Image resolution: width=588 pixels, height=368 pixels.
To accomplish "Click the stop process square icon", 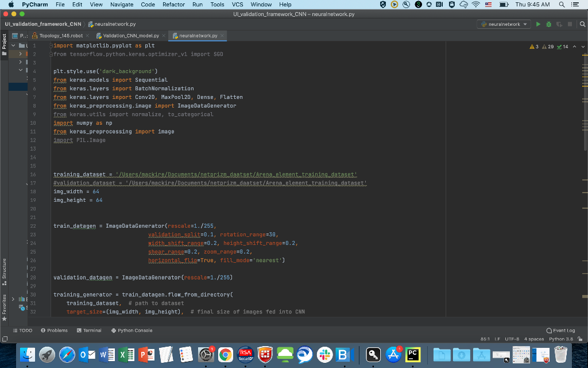I will [570, 24].
